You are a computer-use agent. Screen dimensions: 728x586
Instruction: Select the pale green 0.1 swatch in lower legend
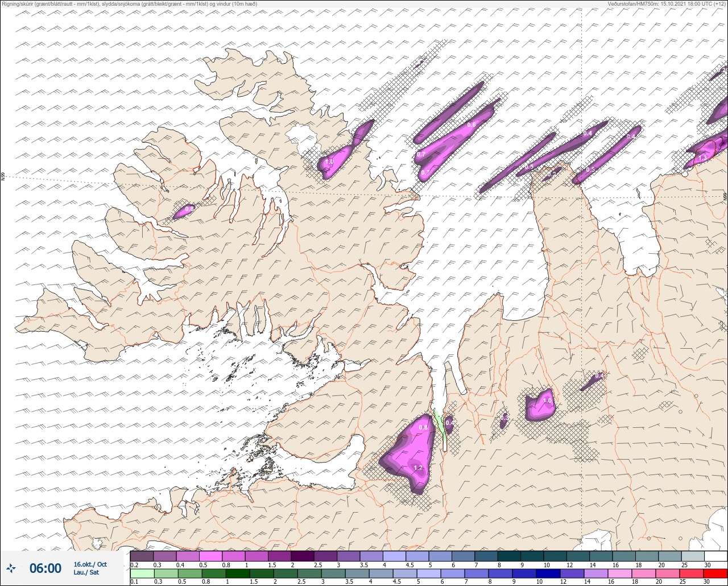tap(142, 573)
